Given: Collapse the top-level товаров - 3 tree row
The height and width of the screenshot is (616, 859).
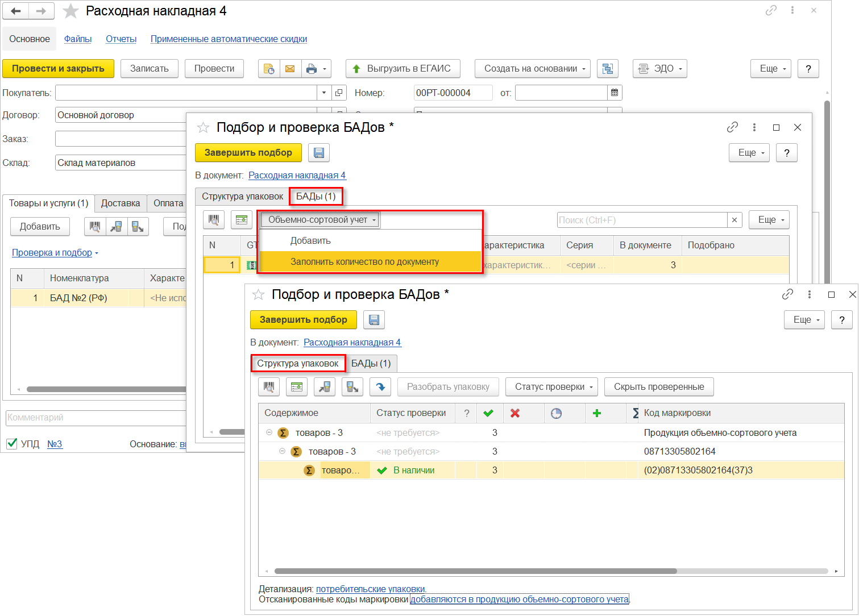Looking at the screenshot, I should pos(269,432).
